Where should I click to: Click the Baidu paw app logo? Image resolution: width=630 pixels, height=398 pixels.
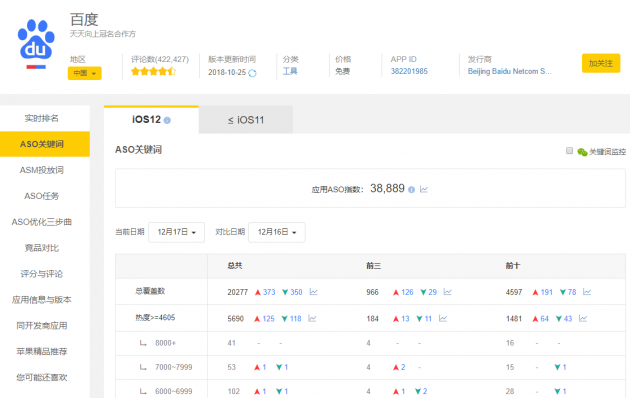(x=36, y=44)
